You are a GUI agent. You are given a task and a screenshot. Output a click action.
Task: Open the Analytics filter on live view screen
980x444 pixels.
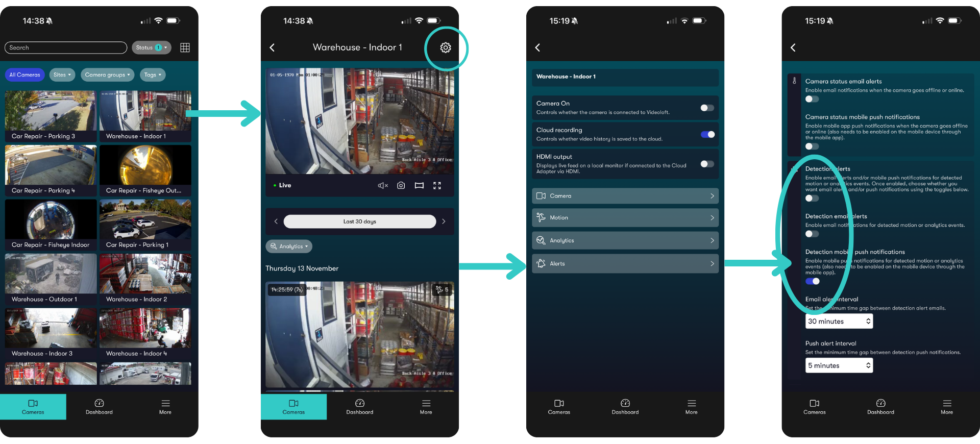tap(289, 246)
